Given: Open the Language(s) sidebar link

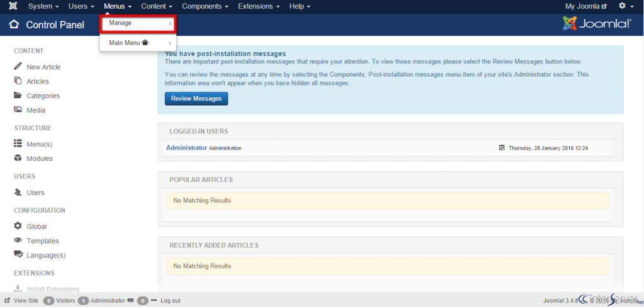Looking at the screenshot, I should click(x=46, y=255).
